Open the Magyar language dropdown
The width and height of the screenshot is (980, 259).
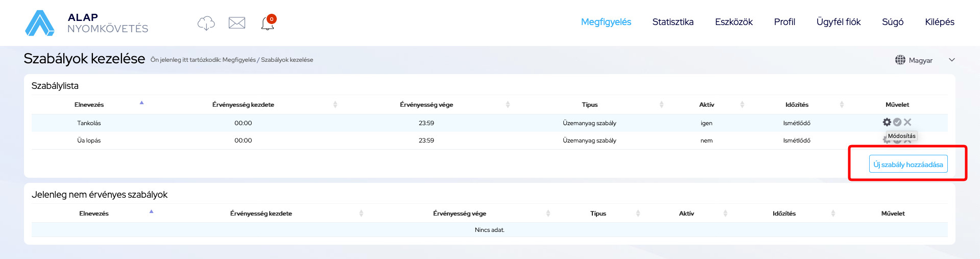951,60
